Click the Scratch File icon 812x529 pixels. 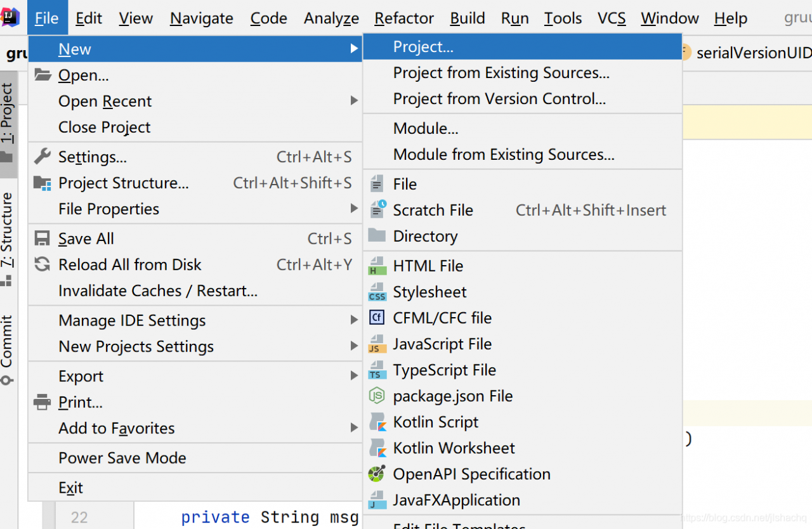point(377,210)
